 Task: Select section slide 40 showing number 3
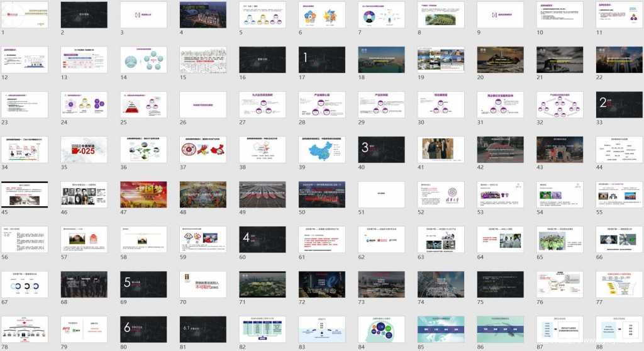pyautogui.click(x=382, y=150)
